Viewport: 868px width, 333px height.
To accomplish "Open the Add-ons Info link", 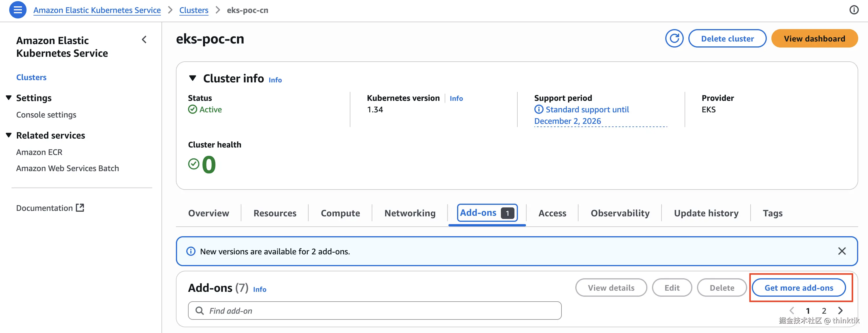I will point(260,289).
